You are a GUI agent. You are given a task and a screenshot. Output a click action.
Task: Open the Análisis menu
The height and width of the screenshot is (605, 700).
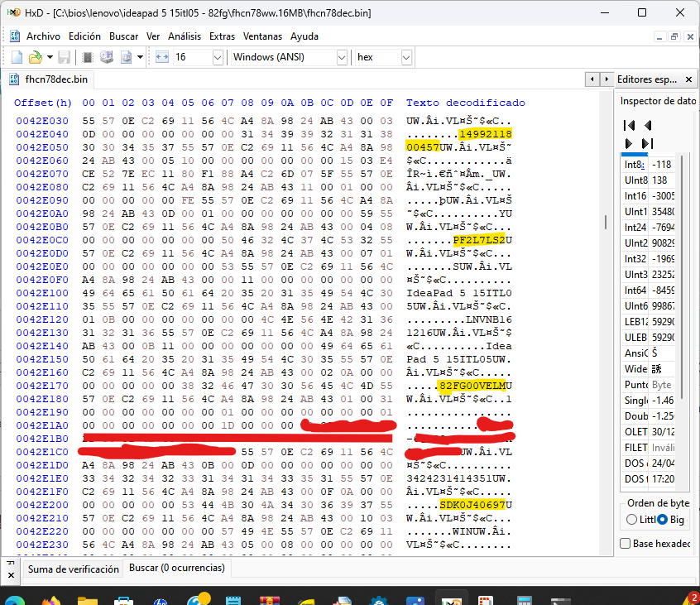[185, 36]
